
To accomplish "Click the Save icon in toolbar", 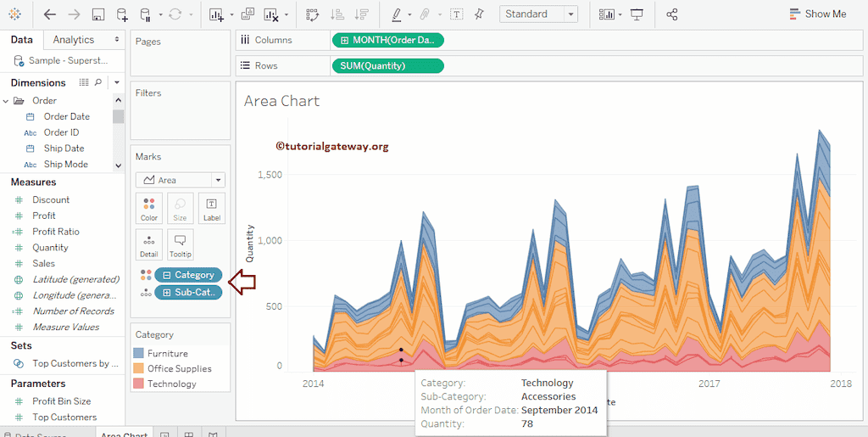I will pos(98,14).
